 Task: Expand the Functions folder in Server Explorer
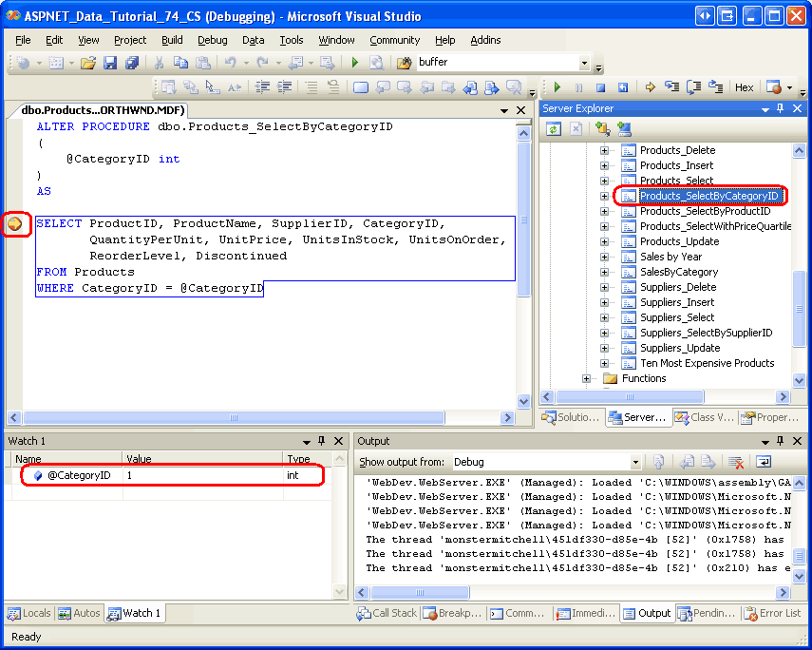586,378
